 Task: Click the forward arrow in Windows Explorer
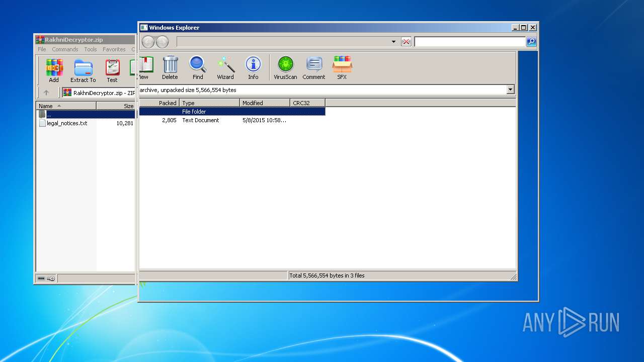point(162,42)
